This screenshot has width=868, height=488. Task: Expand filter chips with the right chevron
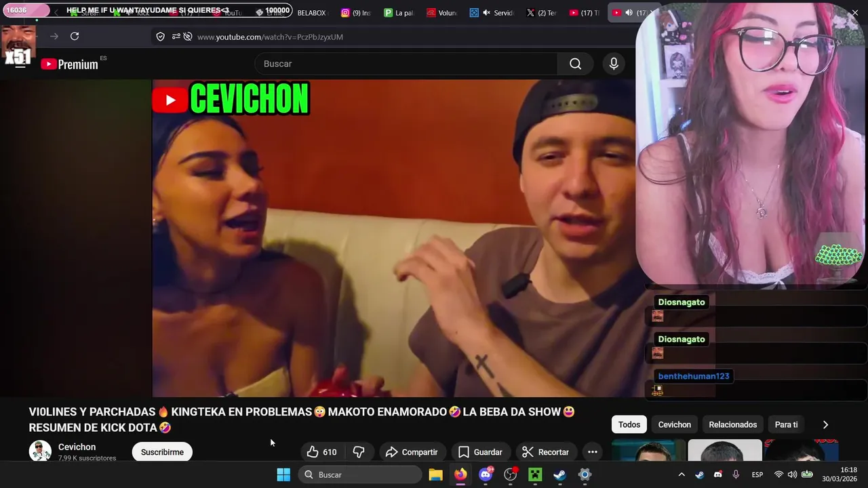825,424
